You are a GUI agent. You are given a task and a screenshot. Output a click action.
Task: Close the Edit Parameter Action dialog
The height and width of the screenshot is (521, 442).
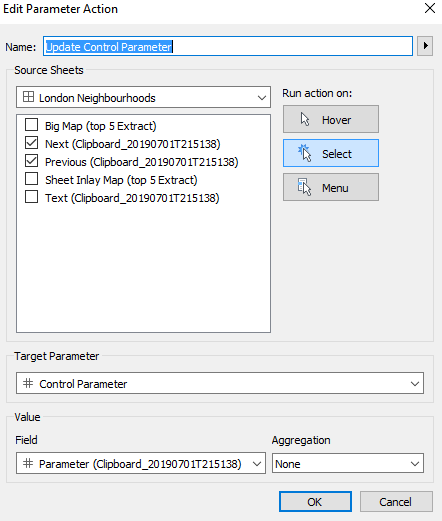click(430, 8)
